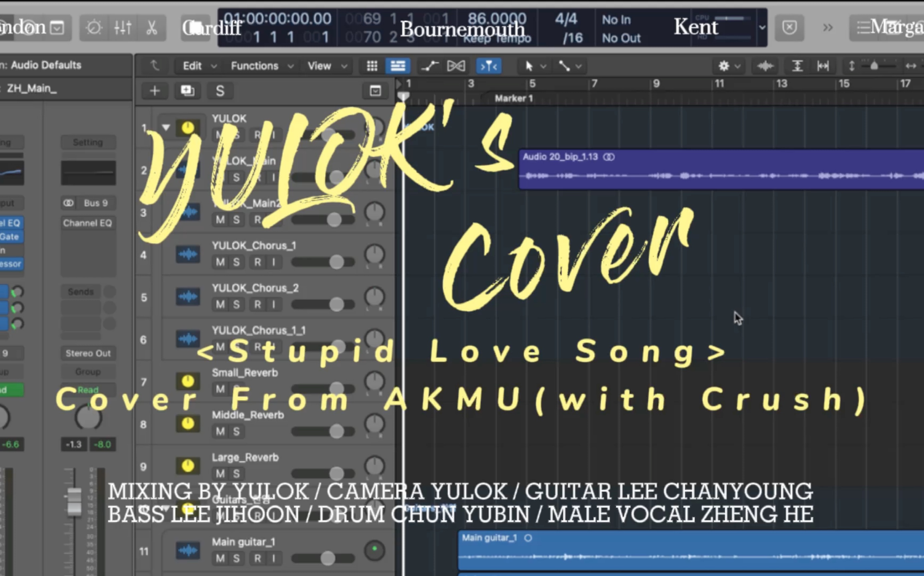Open the EQ thumbnail display above Bus 9
924x576 pixels.
point(88,173)
